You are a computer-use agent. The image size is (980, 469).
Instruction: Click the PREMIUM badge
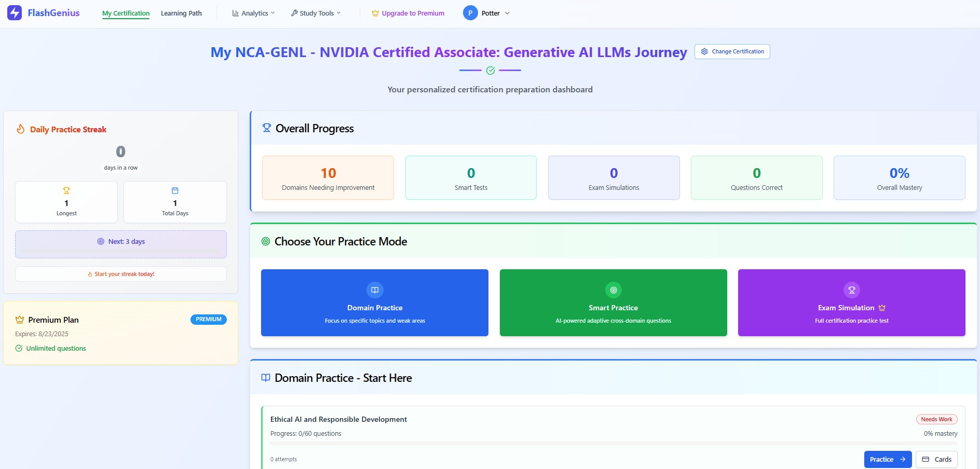(209, 320)
